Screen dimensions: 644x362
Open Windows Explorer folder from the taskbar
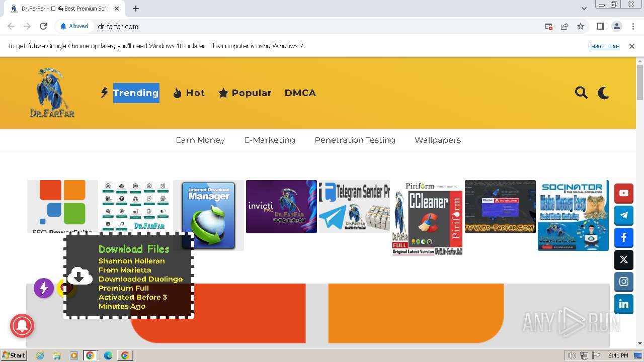coord(57,355)
